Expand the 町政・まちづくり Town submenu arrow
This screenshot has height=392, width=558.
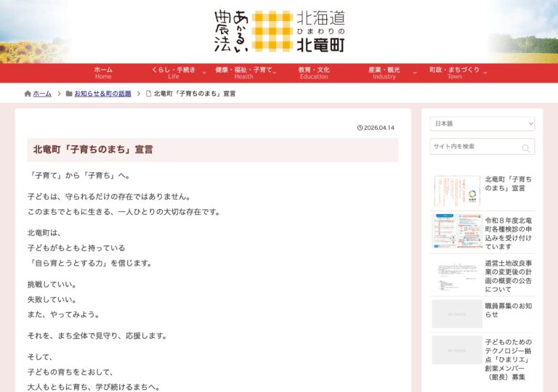coord(485,73)
